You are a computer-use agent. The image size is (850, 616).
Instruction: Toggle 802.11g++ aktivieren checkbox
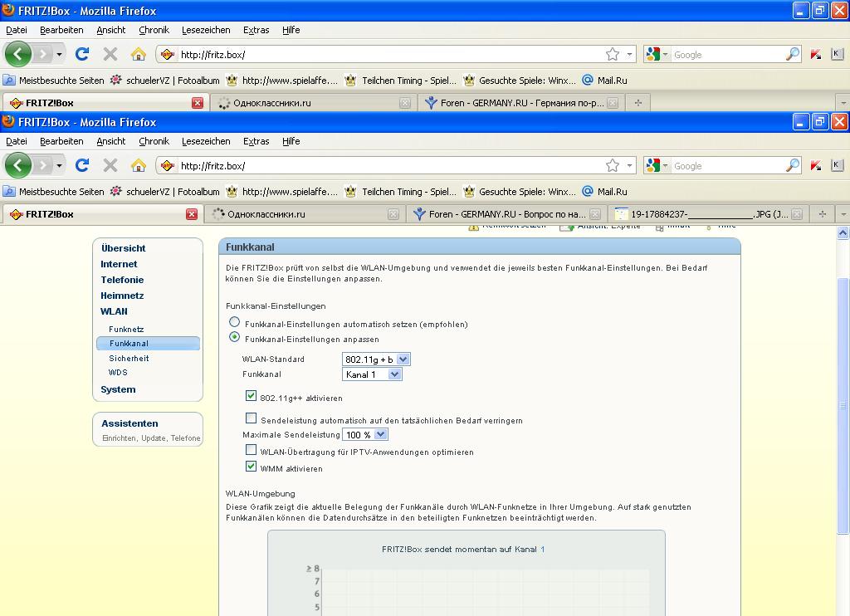tap(251, 396)
